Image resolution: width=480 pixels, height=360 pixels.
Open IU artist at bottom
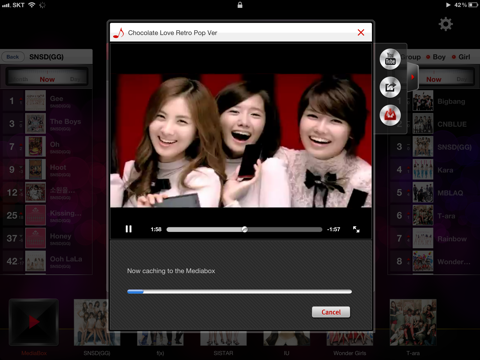(x=287, y=339)
